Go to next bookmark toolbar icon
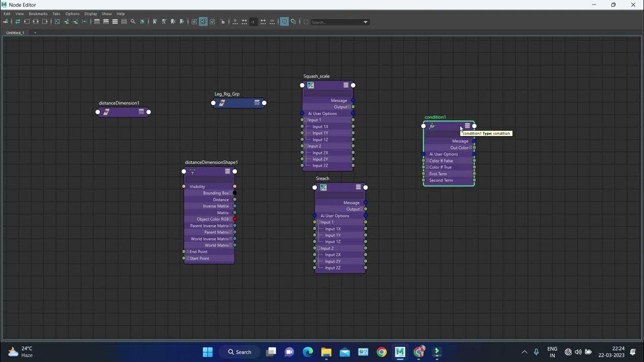 tap(182, 22)
